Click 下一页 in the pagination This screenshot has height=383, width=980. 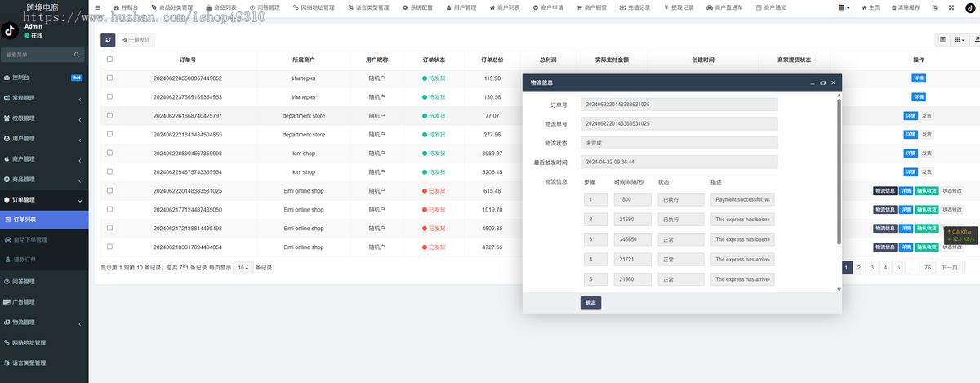(x=948, y=268)
